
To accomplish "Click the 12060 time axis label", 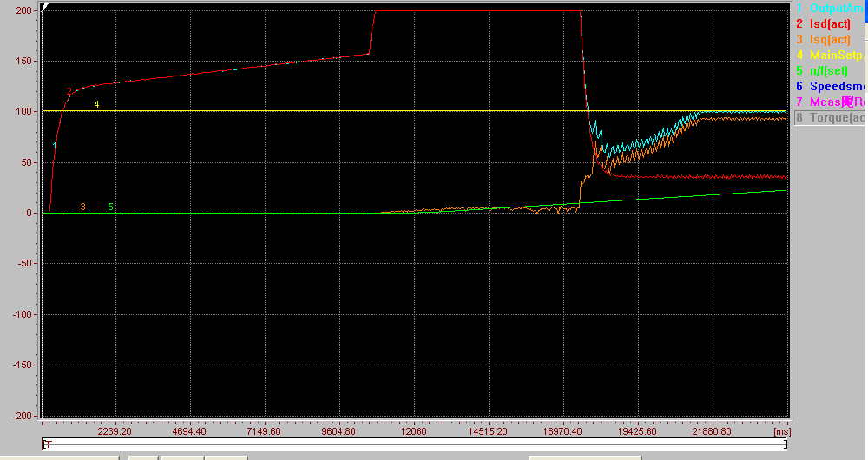I will pos(413,431).
